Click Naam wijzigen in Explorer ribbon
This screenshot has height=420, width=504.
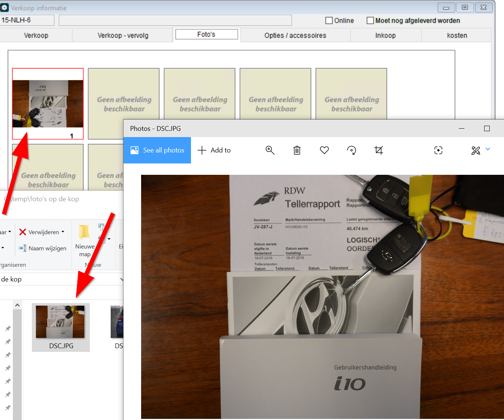point(43,248)
